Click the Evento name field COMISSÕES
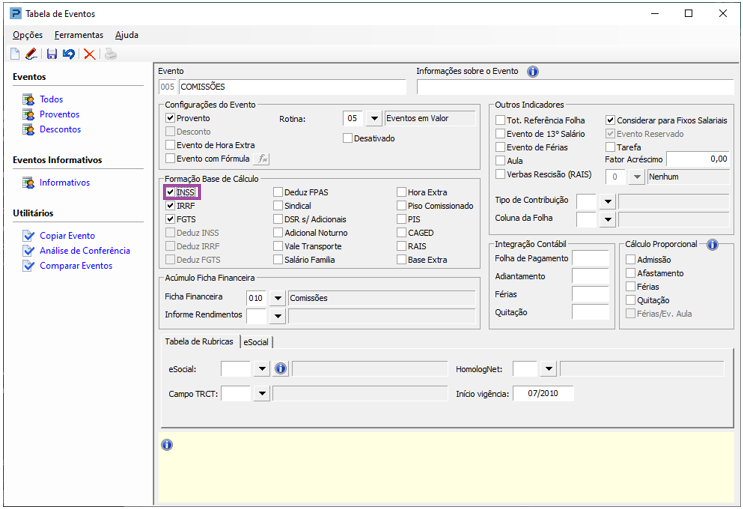The height and width of the screenshot is (509, 743). click(x=292, y=87)
